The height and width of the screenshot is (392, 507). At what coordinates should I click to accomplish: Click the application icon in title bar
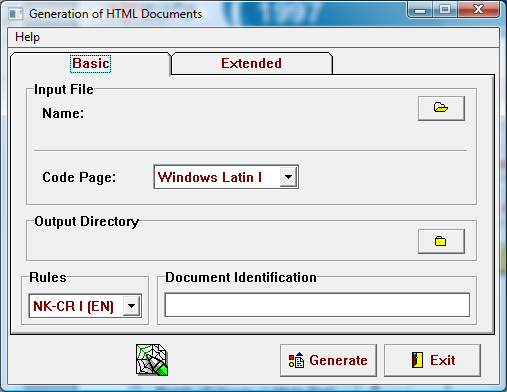[x=15, y=14]
